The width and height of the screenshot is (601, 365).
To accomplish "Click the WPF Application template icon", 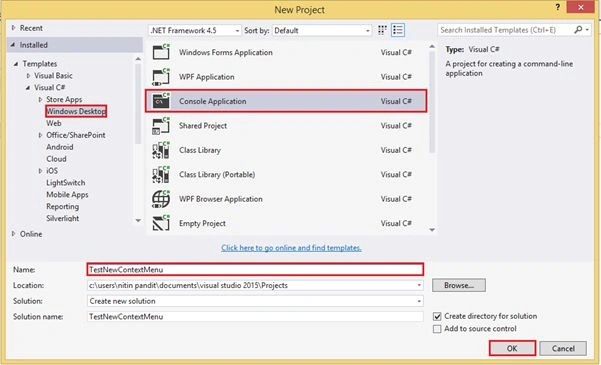I will 161,77.
